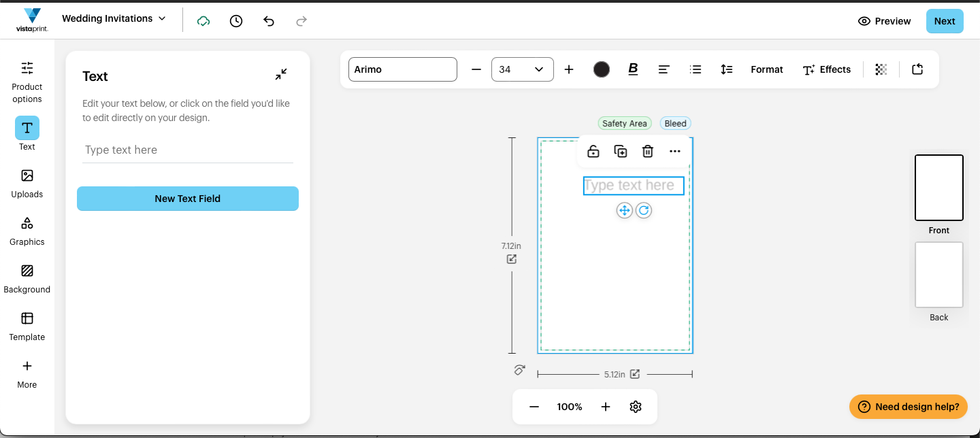The width and height of the screenshot is (980, 438).
Task: Decrease the font size with the minus button
Action: (476, 69)
